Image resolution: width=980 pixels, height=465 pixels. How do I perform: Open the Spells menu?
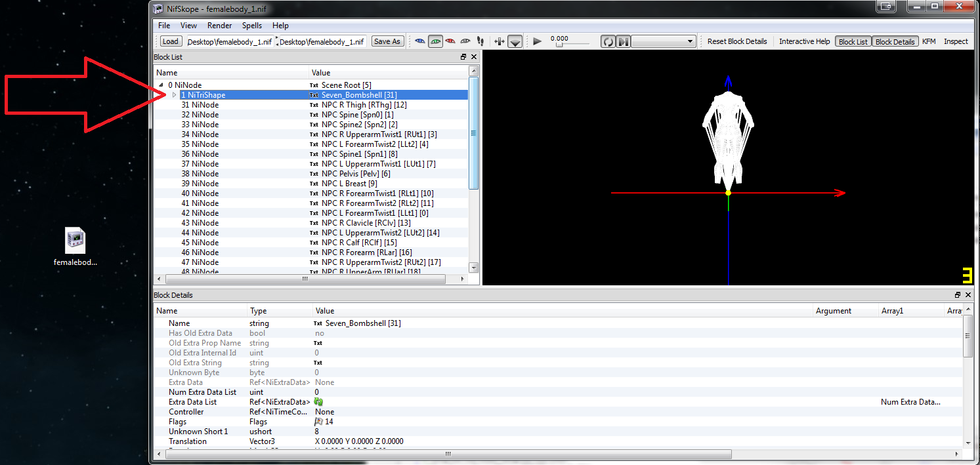[x=252, y=25]
